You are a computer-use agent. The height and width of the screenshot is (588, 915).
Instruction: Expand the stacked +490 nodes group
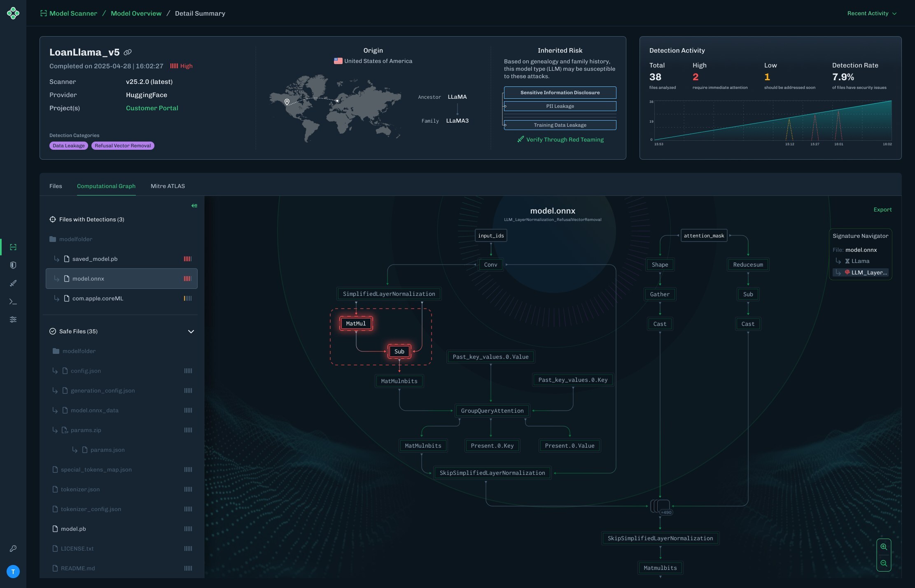tap(661, 507)
